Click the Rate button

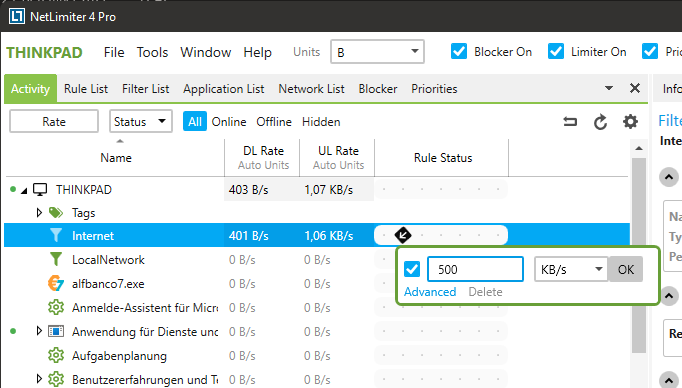pyautogui.click(x=54, y=121)
